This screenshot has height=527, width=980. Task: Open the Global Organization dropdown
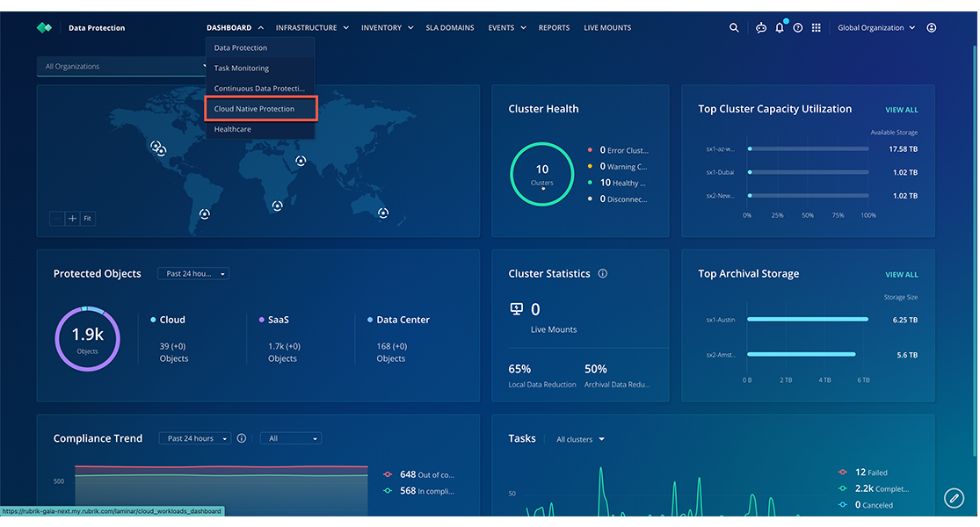[876, 27]
